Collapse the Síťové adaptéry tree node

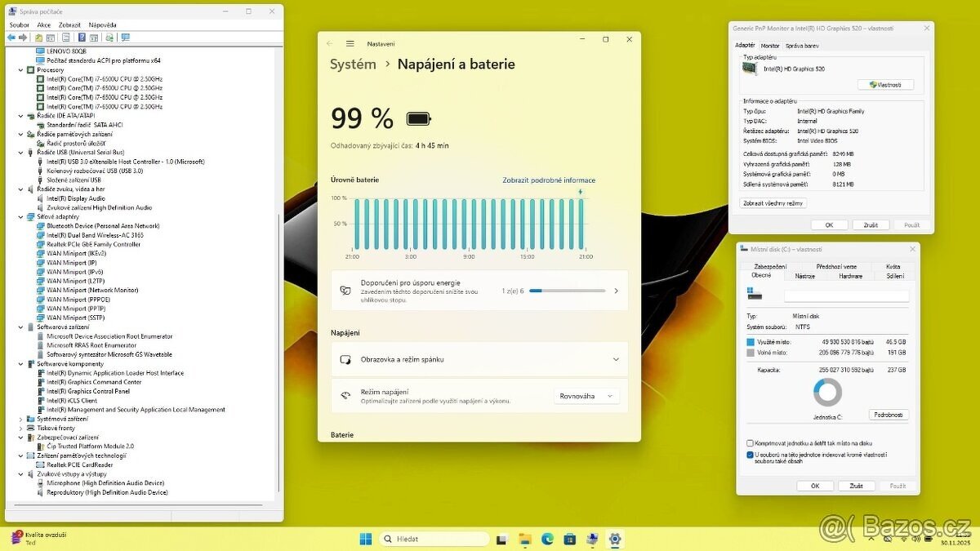[21, 216]
